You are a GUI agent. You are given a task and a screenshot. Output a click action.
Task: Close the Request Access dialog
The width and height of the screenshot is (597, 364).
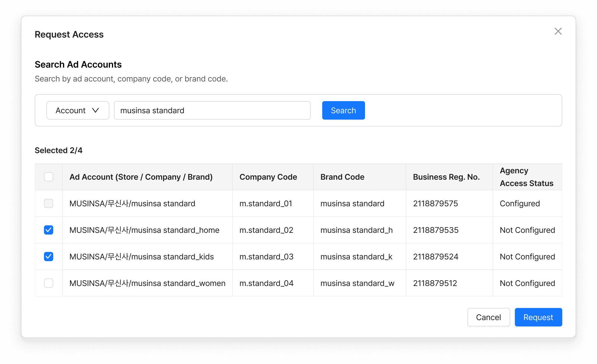pos(558,31)
